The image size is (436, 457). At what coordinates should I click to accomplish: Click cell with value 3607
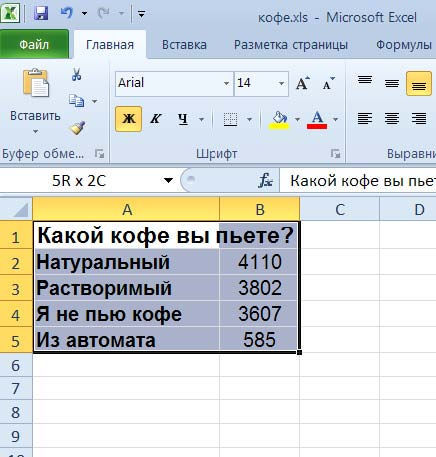click(260, 314)
